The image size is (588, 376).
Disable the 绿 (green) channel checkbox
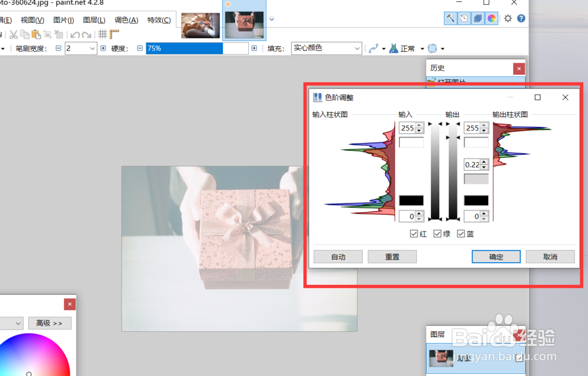(437, 233)
